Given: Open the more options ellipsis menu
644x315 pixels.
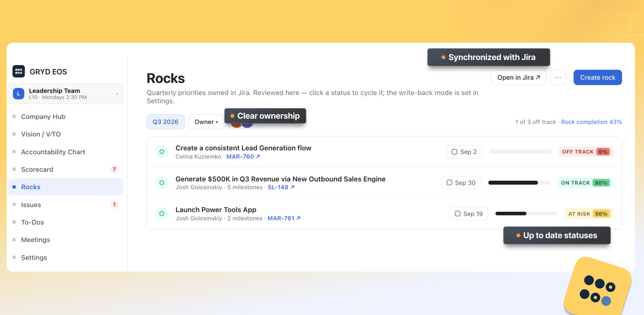Looking at the screenshot, I should click(x=558, y=77).
